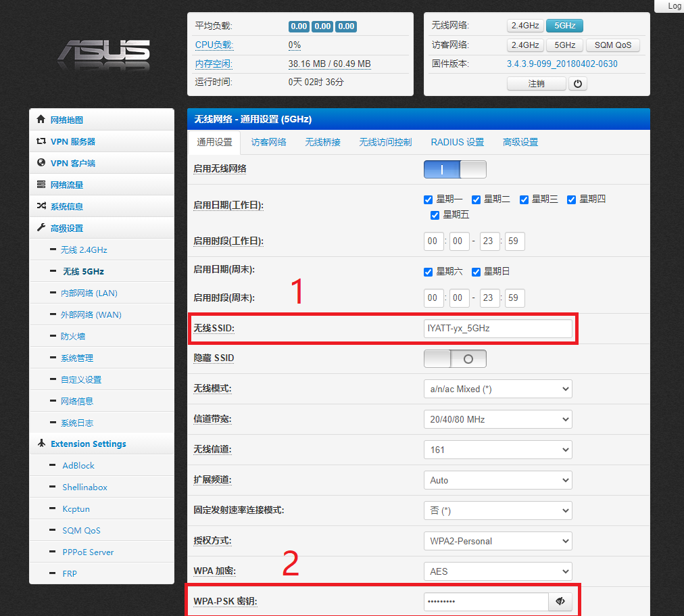Open 内部网络 (LAN) in sidebar
Image resolution: width=684 pixels, height=616 pixels.
coord(89,293)
